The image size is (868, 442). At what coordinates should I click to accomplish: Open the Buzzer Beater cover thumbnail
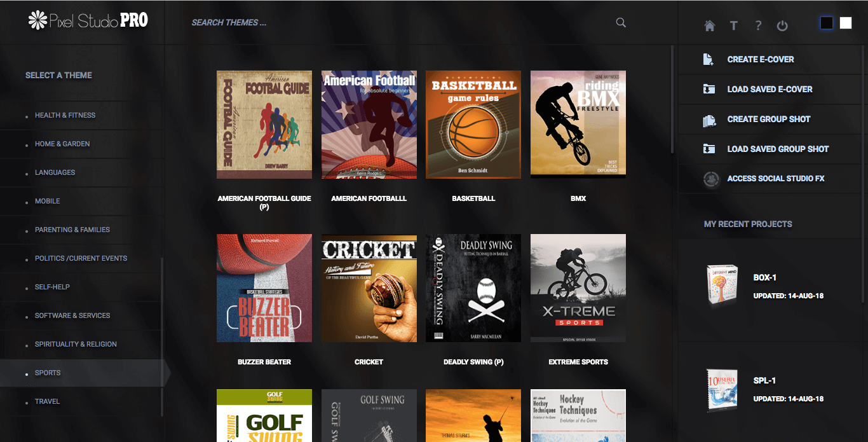pyautogui.click(x=264, y=288)
